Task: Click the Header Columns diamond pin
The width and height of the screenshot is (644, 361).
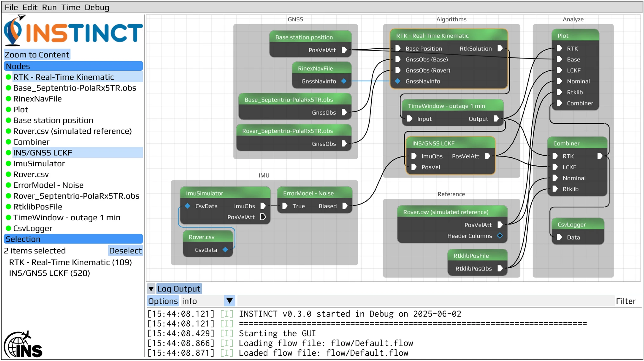Action: point(500,236)
